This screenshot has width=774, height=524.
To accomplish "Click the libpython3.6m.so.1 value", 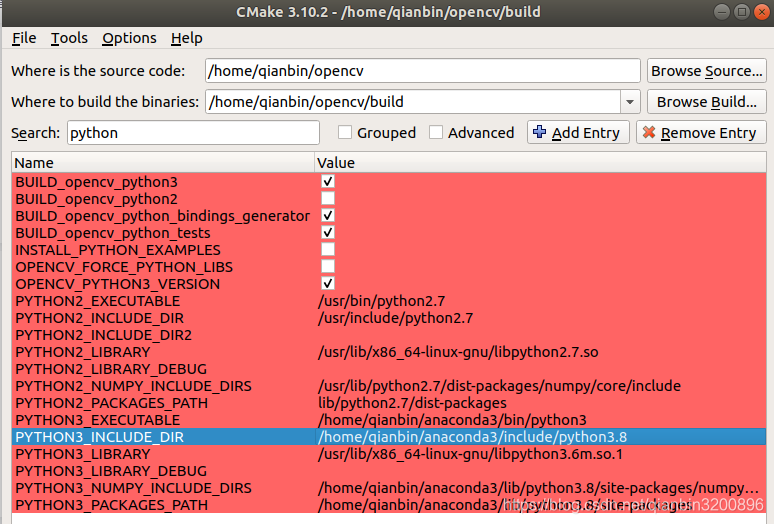I will [470, 454].
